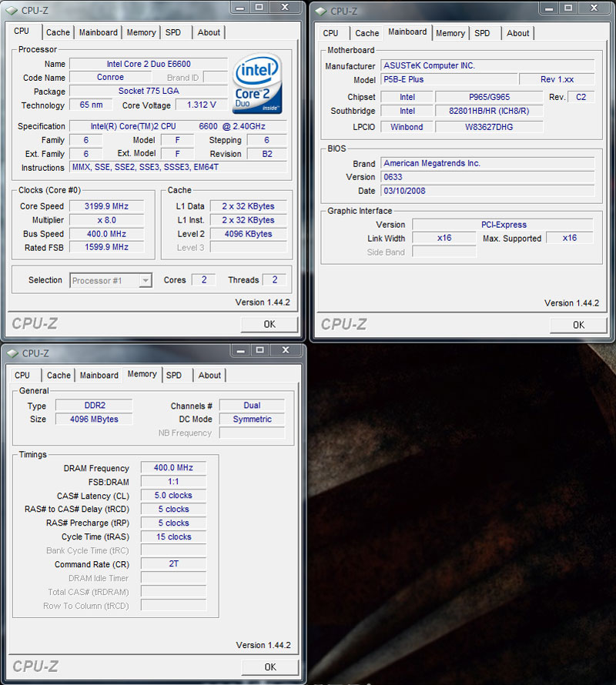Open Memory tab in CPU window
Screen dimensions: 616x685
pyautogui.click(x=141, y=33)
